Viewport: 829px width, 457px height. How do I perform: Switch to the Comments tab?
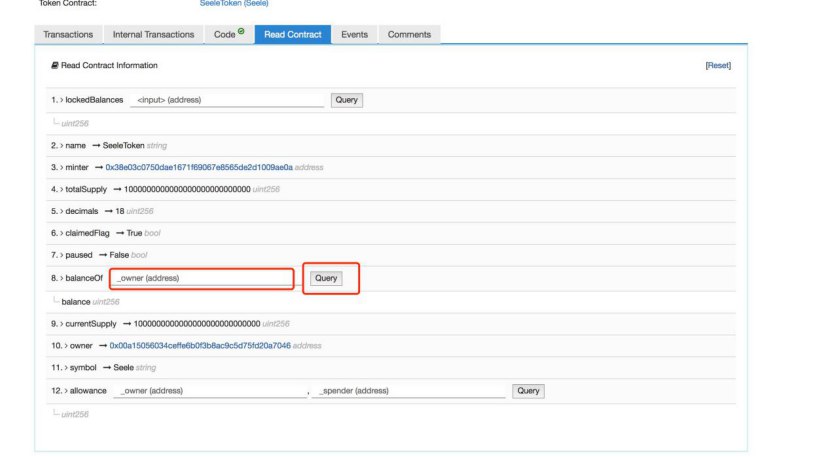click(409, 34)
